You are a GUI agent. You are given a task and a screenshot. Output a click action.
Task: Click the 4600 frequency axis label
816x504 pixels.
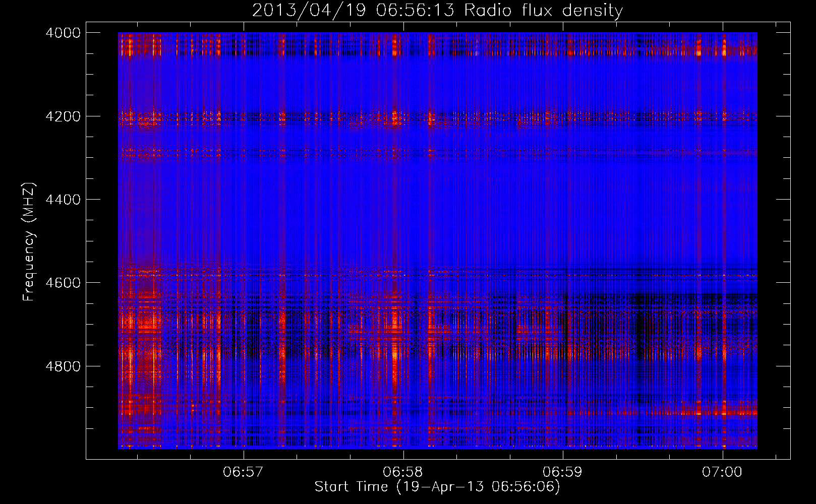pyautogui.click(x=63, y=283)
